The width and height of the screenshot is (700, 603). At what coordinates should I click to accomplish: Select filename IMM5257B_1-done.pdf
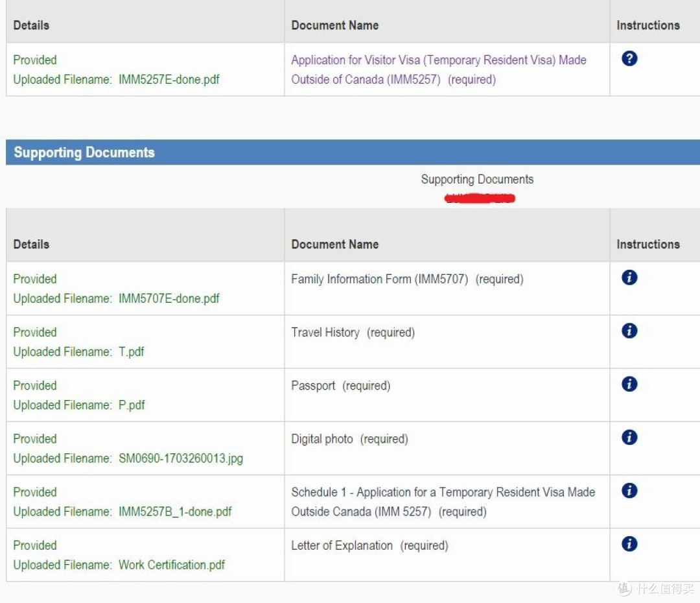tap(175, 512)
